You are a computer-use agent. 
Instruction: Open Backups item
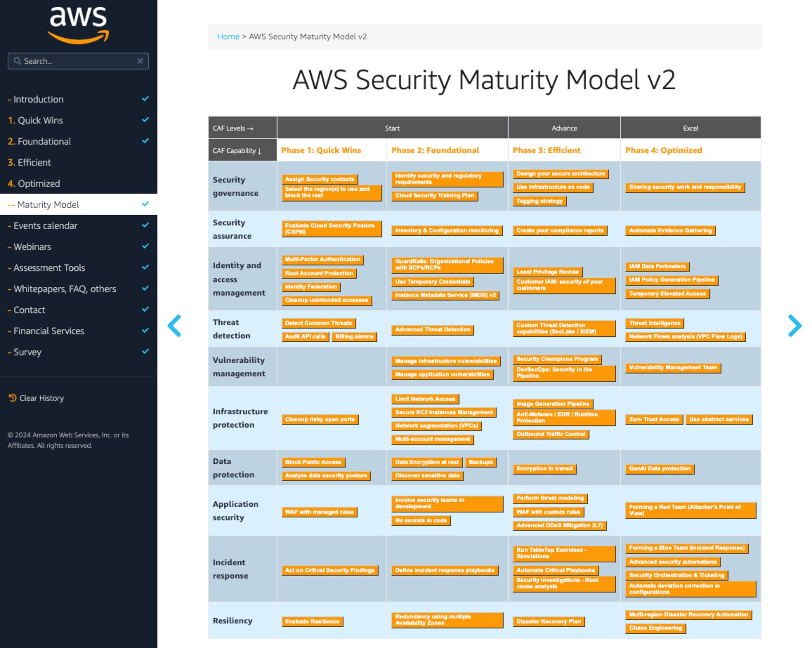pos(481,463)
